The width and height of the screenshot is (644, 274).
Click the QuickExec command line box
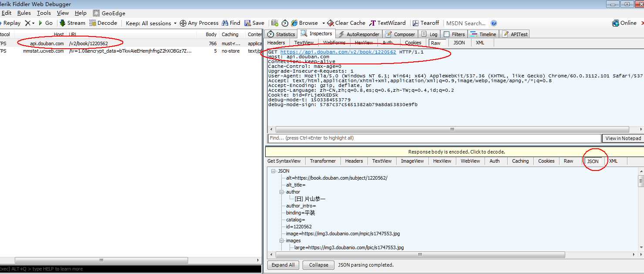pyautogui.click(x=131, y=269)
